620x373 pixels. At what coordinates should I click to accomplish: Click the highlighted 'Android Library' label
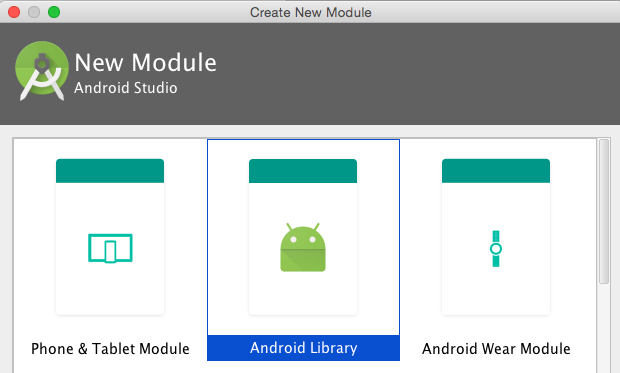point(303,348)
